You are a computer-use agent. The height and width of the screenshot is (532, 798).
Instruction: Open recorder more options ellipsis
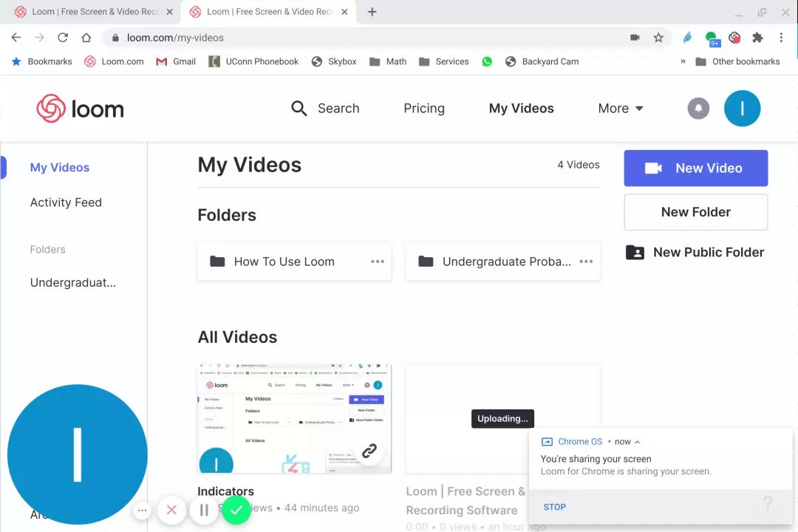[x=142, y=510]
